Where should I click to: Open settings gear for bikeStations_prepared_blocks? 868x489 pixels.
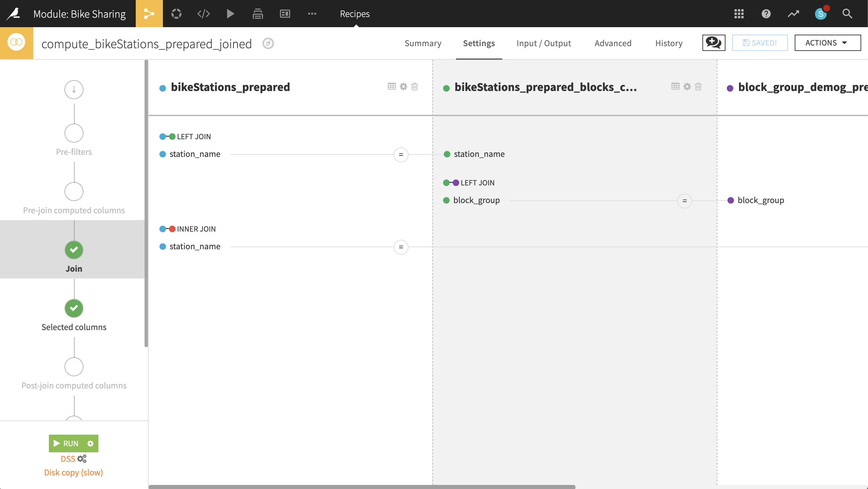(x=687, y=86)
